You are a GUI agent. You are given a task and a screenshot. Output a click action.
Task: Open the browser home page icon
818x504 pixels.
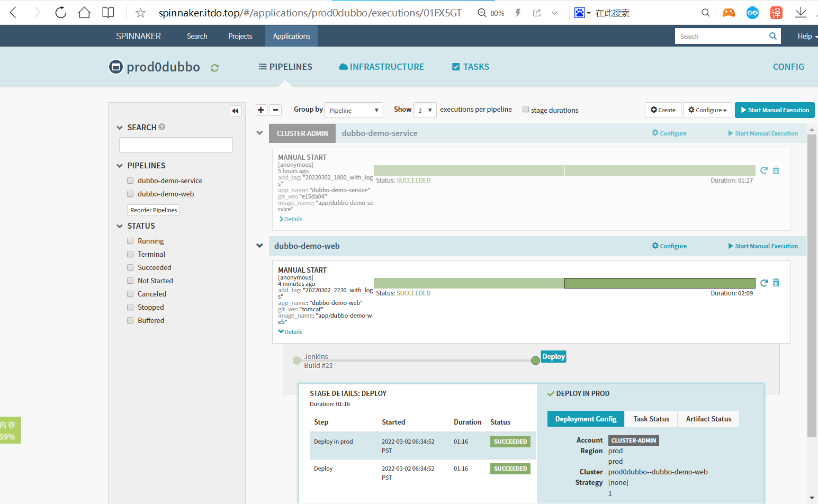pos(84,13)
